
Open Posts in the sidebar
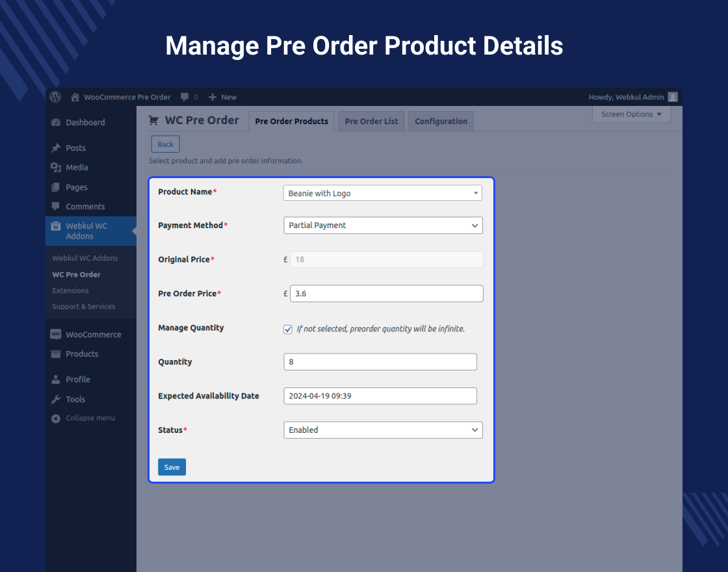75,148
